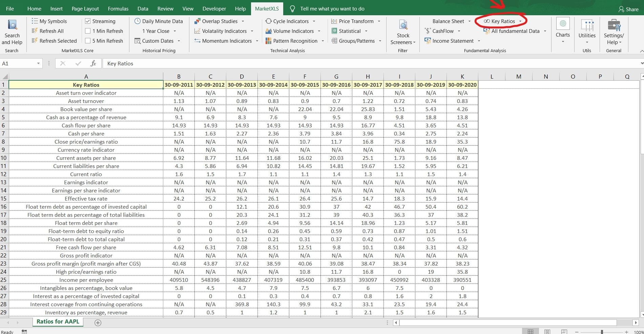Screen dimensions: 644x334
Task: Expand the Statistical dropdown arrow
Action: pos(366,31)
